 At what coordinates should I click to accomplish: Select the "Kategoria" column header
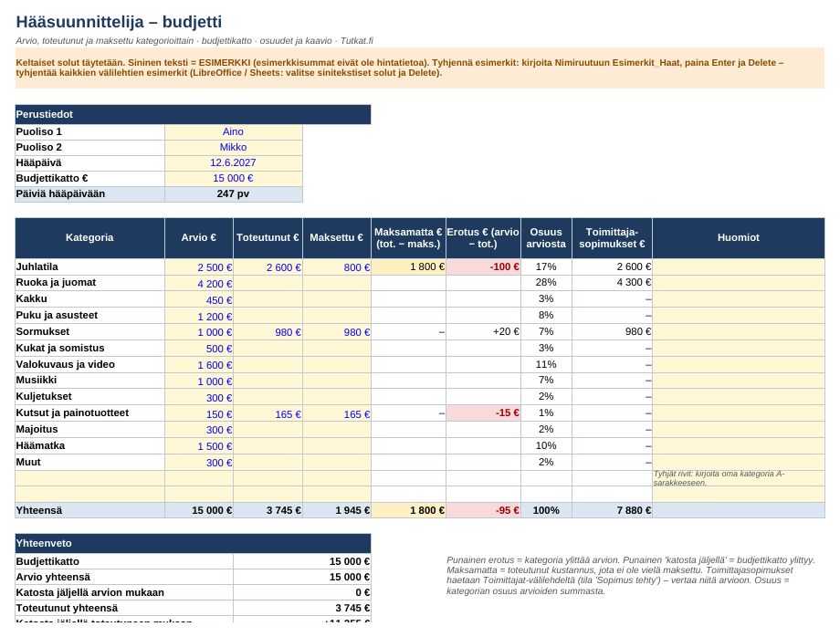tap(89, 237)
